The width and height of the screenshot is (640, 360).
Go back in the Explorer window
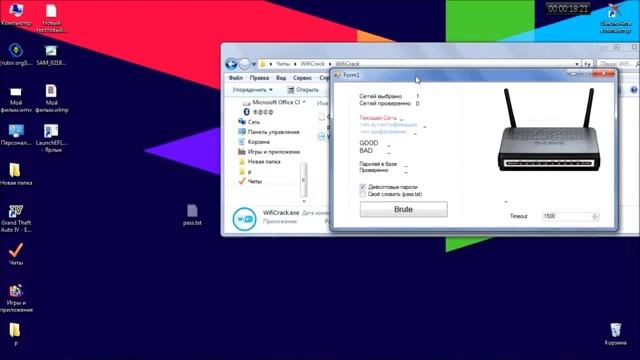pos(231,64)
